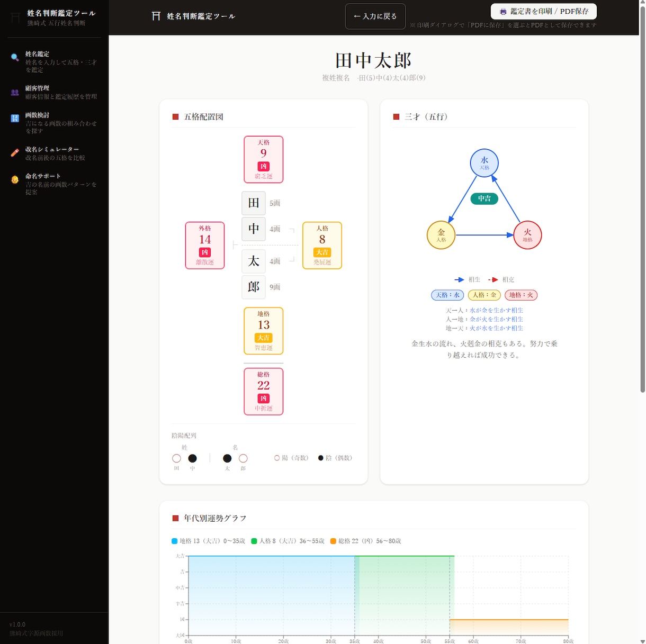Click the text 火が水を生かす相生

pyautogui.click(x=496, y=329)
